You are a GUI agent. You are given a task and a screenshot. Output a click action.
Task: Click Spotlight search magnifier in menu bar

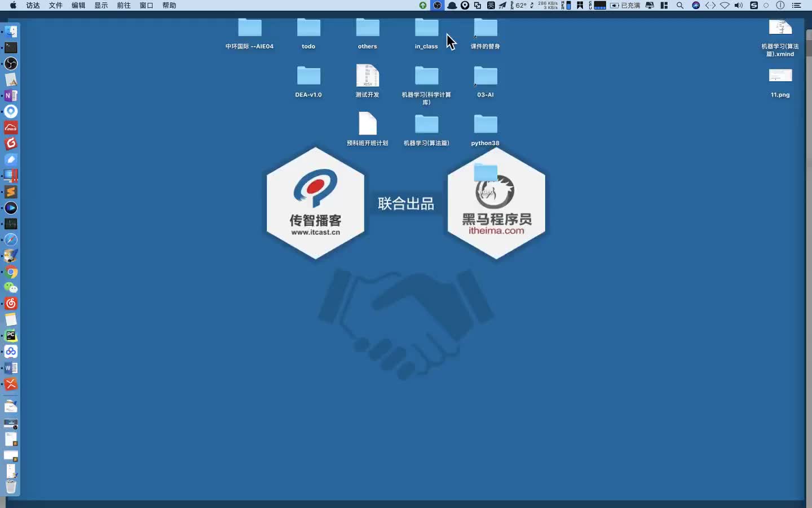click(x=680, y=5)
